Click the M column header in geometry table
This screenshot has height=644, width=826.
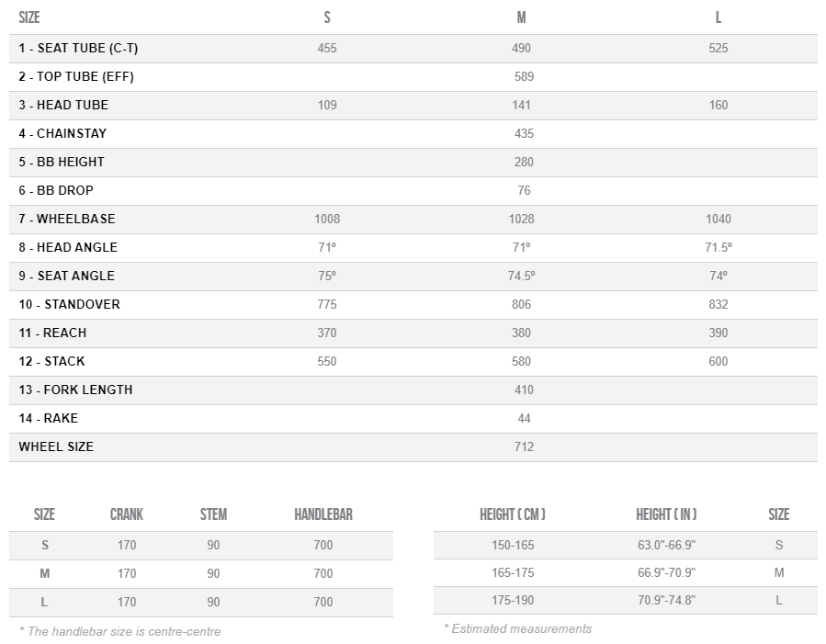522,17
